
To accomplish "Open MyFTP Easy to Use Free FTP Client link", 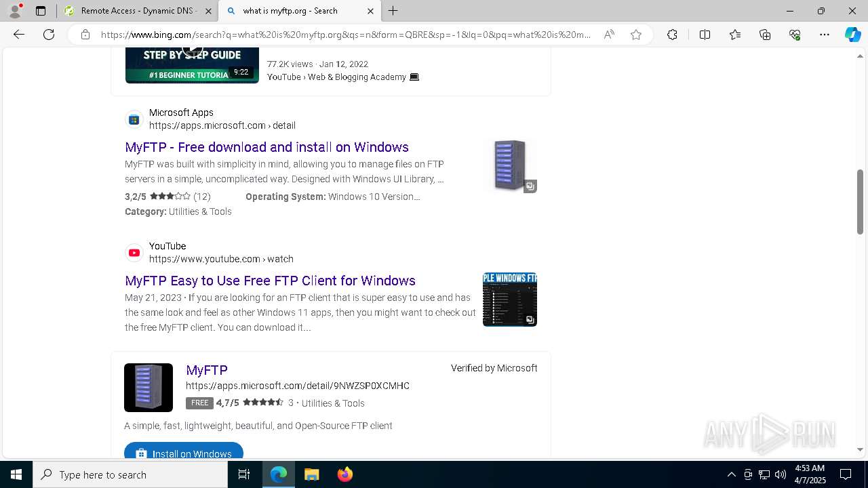I will point(270,281).
